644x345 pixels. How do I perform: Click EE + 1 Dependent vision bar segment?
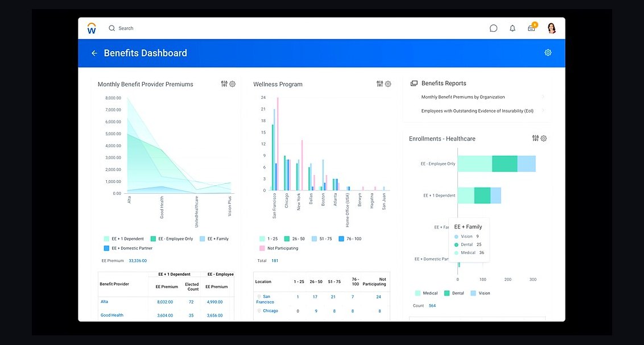click(x=496, y=196)
